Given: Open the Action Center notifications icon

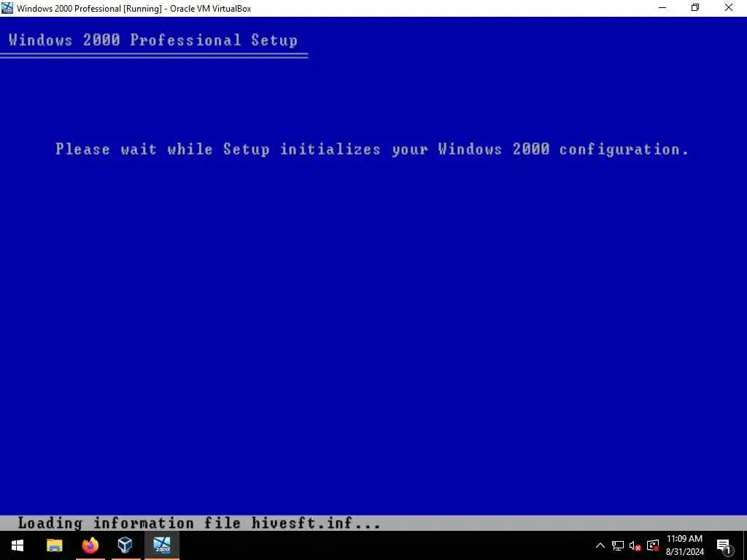Looking at the screenshot, I should tap(724, 545).
